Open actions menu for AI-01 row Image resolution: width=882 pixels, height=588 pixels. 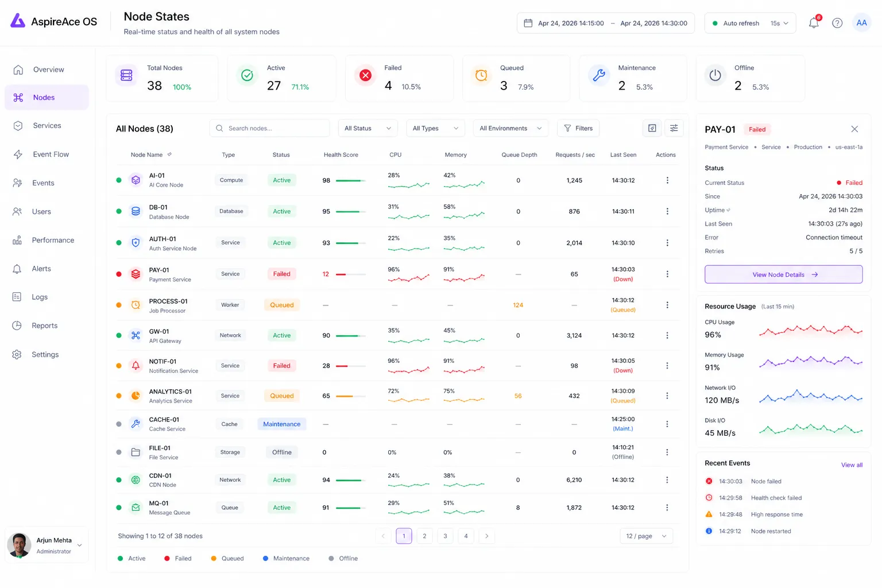667,180
